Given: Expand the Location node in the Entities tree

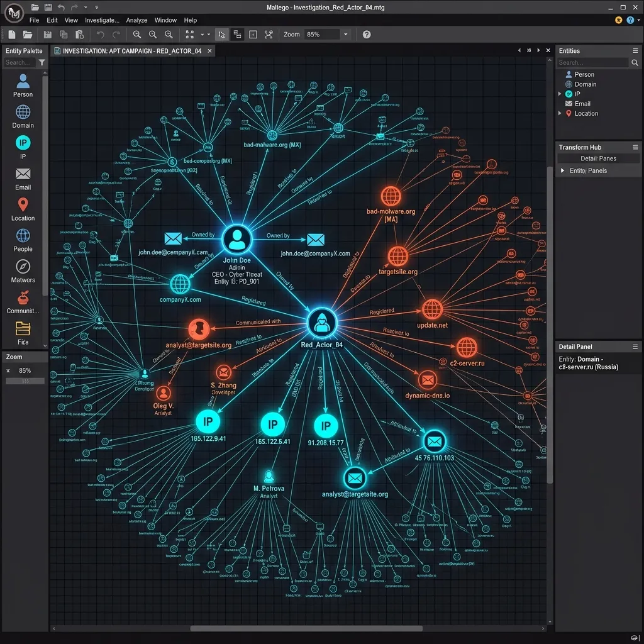Looking at the screenshot, I should coord(560,113).
